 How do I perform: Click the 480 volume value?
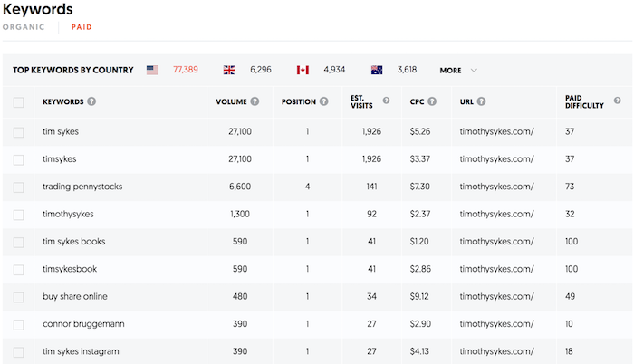(240, 296)
